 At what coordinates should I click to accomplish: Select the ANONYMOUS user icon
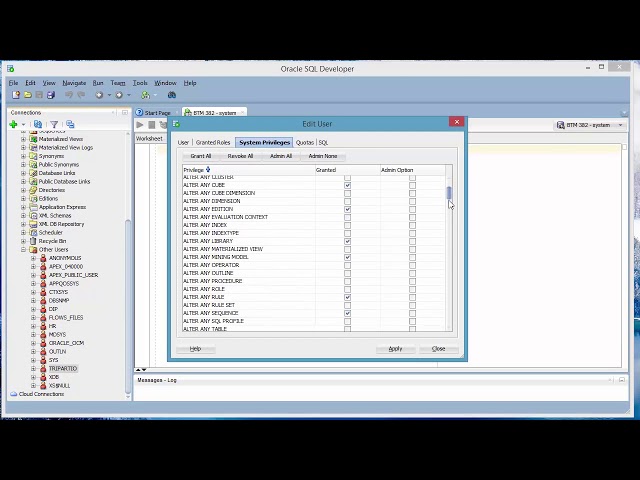[x=43, y=258]
